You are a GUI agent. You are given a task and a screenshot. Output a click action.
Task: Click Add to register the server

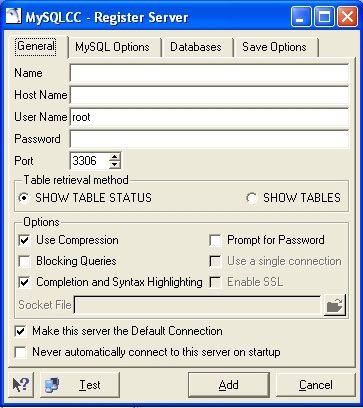(229, 385)
